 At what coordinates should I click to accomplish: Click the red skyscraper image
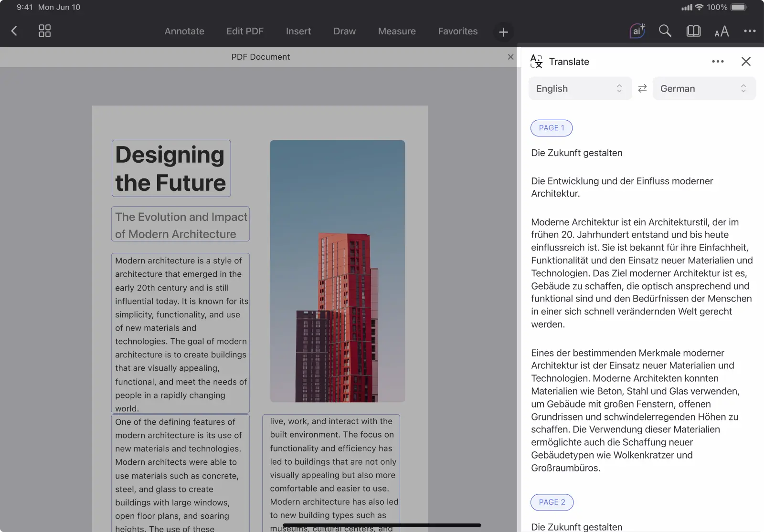(338, 271)
